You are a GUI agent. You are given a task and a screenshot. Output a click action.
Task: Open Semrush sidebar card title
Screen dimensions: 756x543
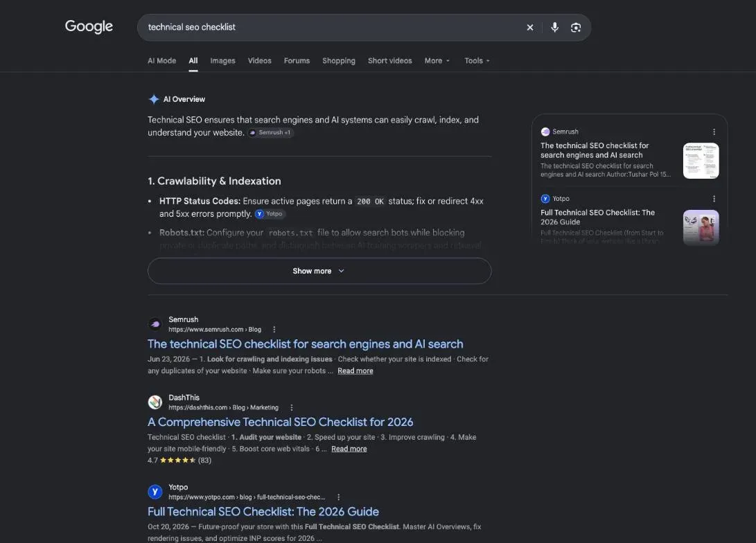click(x=595, y=150)
